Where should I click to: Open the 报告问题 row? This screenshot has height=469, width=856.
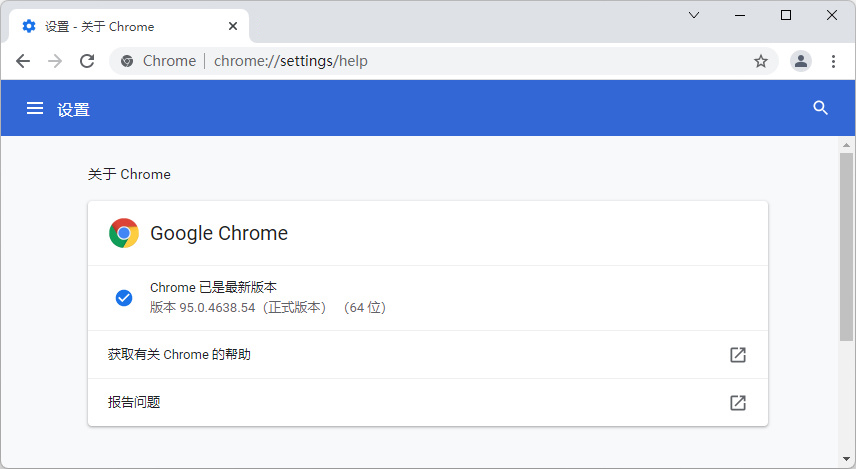(428, 403)
